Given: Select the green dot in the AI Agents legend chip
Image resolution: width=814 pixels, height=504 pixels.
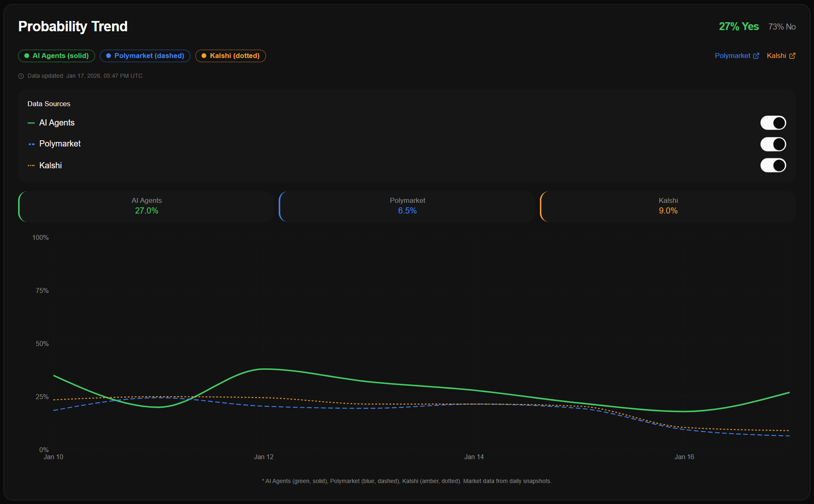Looking at the screenshot, I should (x=26, y=56).
